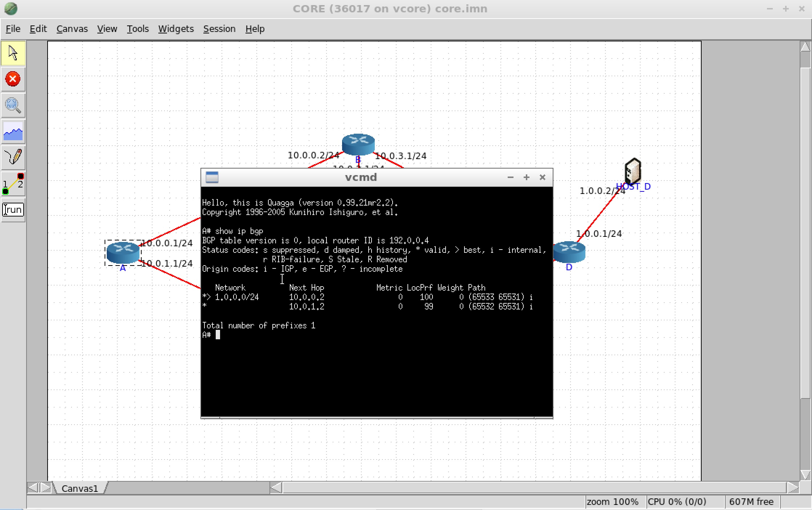
Task: Open the Canvas menu
Action: pyautogui.click(x=72, y=29)
